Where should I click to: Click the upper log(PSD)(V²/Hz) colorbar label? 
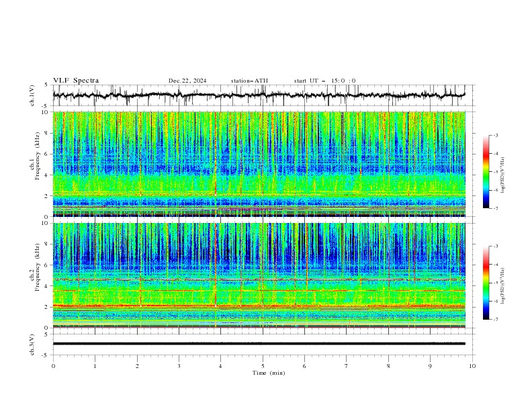(x=503, y=175)
